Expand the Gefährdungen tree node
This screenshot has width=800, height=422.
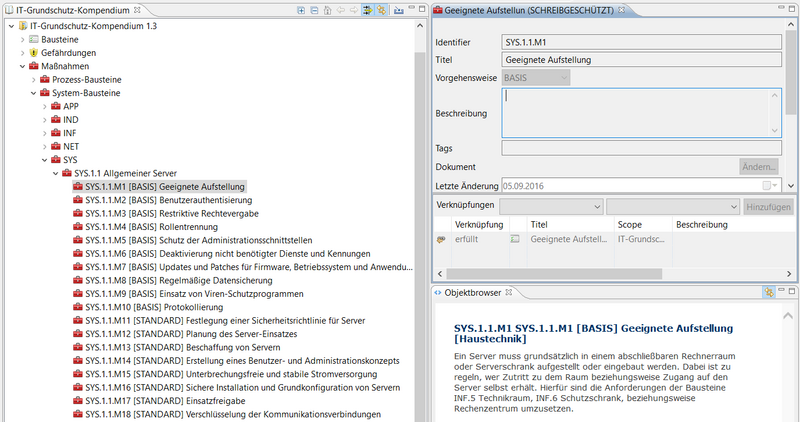[x=22, y=53]
